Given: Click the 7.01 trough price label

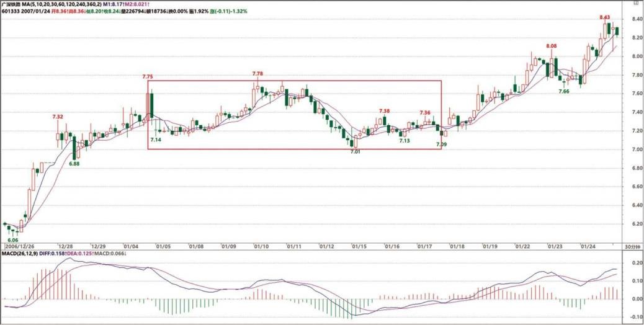Looking at the screenshot, I should 355,151.
